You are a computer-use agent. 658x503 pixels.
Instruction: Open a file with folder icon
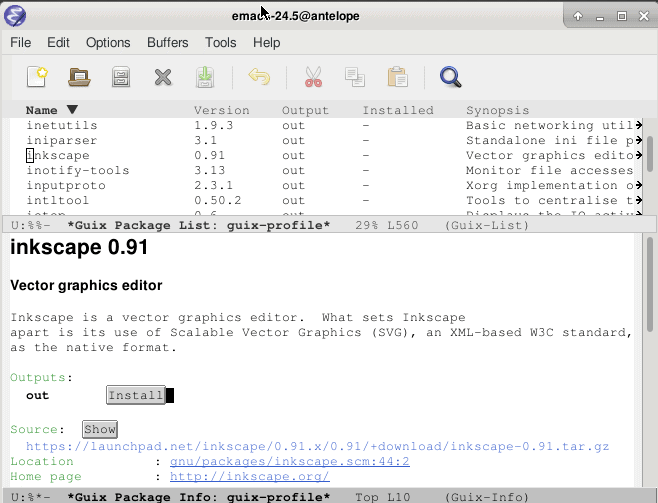[x=79, y=77]
